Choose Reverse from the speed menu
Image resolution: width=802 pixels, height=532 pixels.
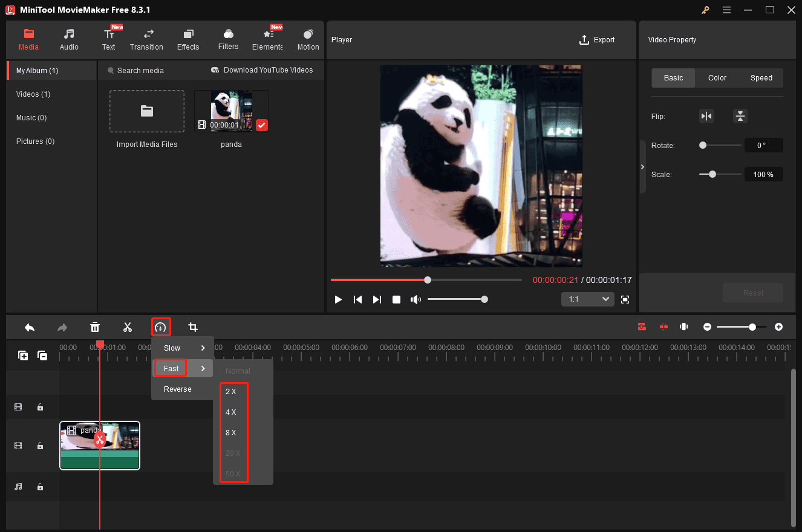[176, 389]
